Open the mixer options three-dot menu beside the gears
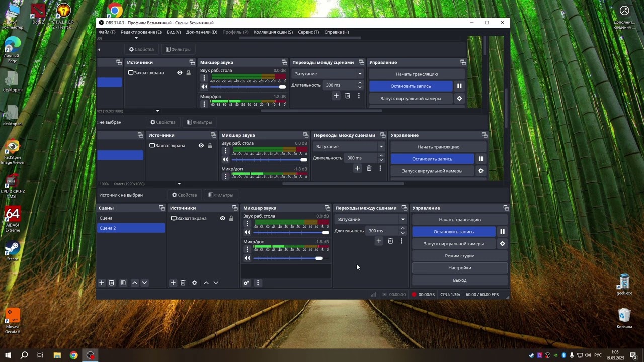Screen dimensions: 644x362 258,283
